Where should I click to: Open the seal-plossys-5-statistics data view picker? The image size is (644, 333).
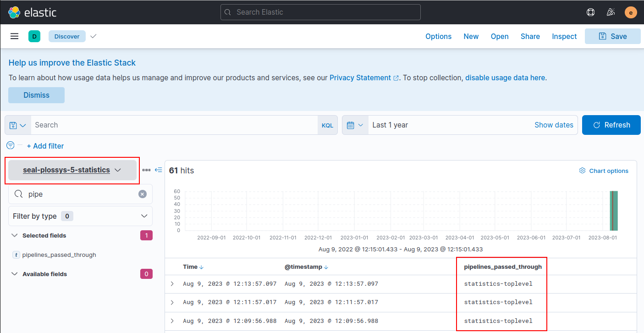(x=72, y=170)
